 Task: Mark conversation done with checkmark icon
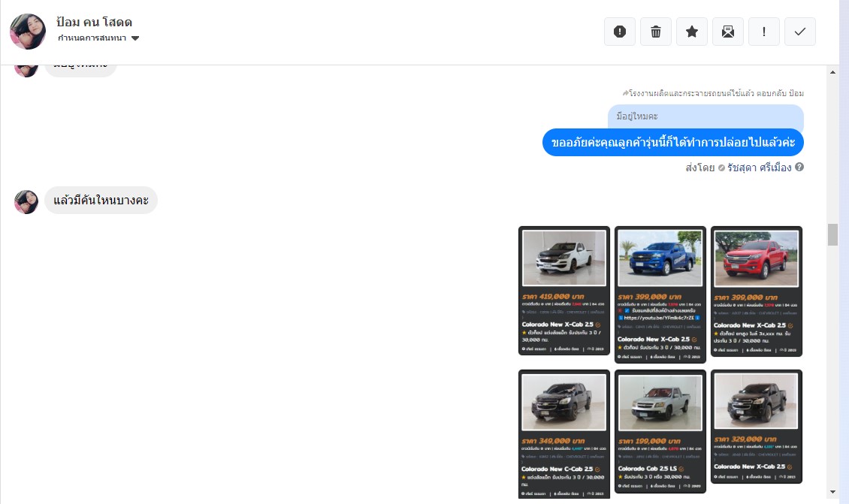click(x=800, y=32)
